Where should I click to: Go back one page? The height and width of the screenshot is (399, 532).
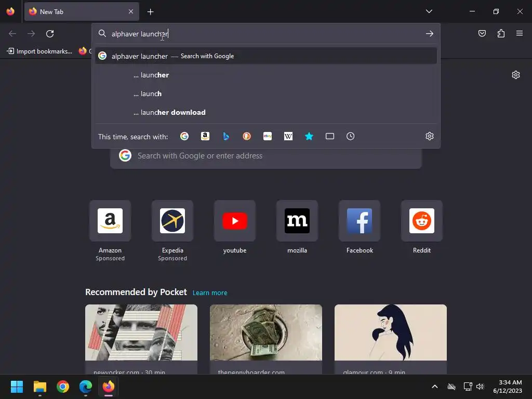[x=12, y=34]
